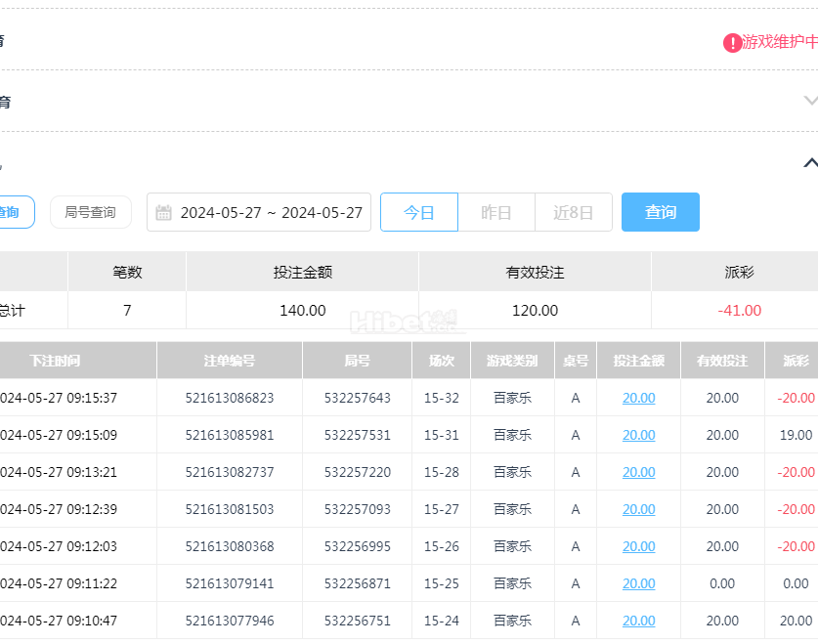Open bet amount link for order 521613081503
This screenshot has width=818, height=644.
click(x=638, y=509)
